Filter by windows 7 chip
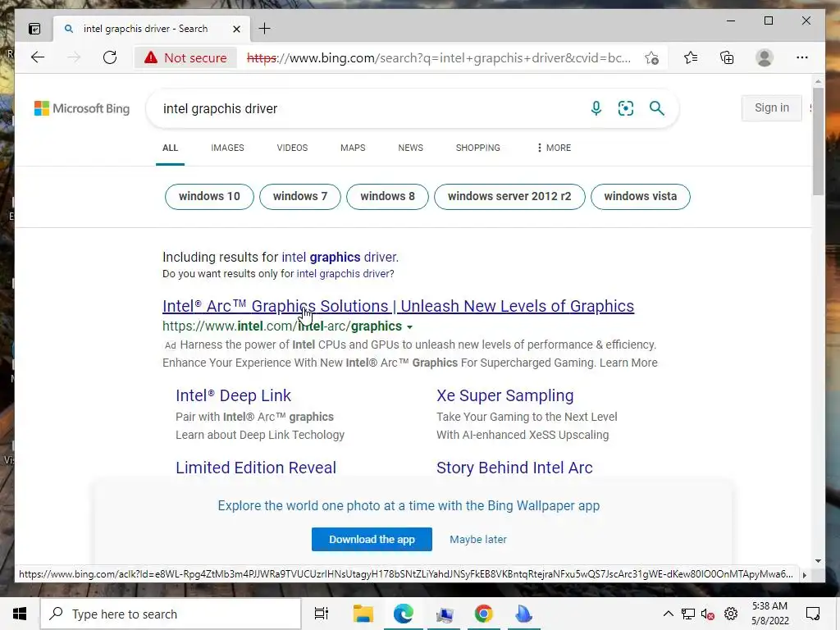840x630 pixels. (300, 197)
